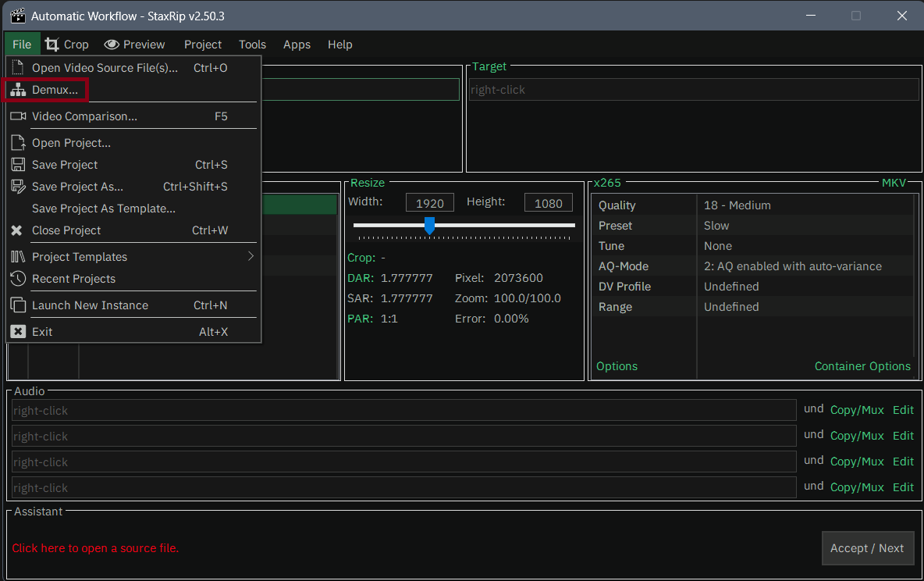Click the resize slider blue thumb

pyautogui.click(x=429, y=226)
